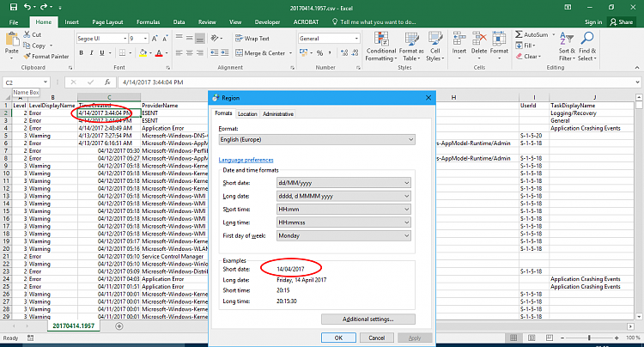Open Find & Select menu
The height and width of the screenshot is (347, 644).
[587, 47]
